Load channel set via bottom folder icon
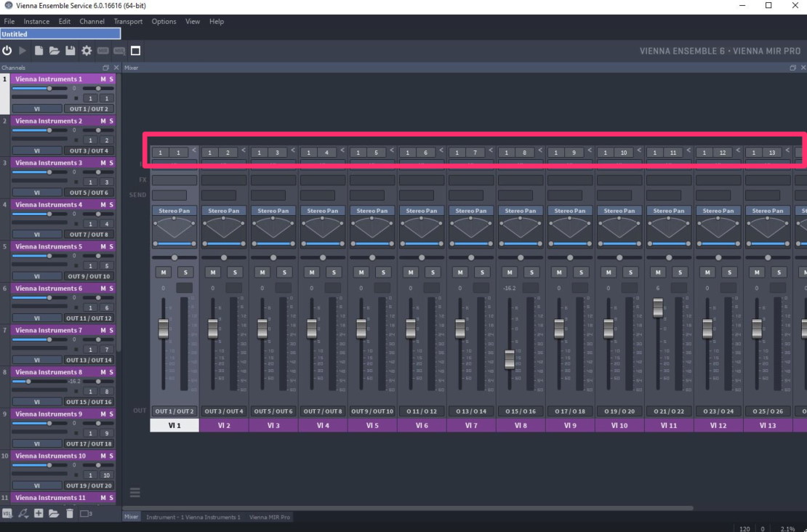 point(54,513)
